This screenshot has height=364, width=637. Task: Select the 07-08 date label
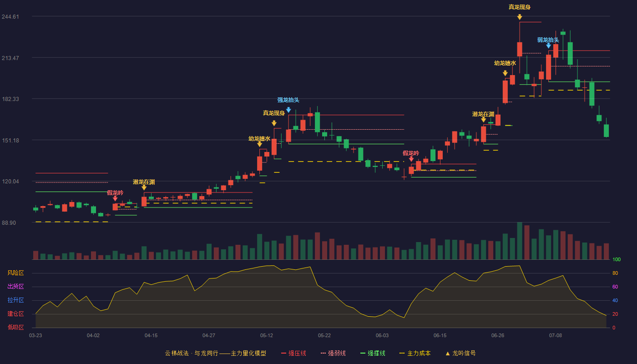click(556, 335)
